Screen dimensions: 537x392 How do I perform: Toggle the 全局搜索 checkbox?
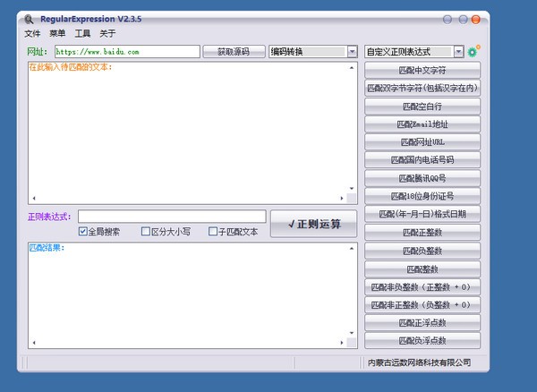click(83, 232)
